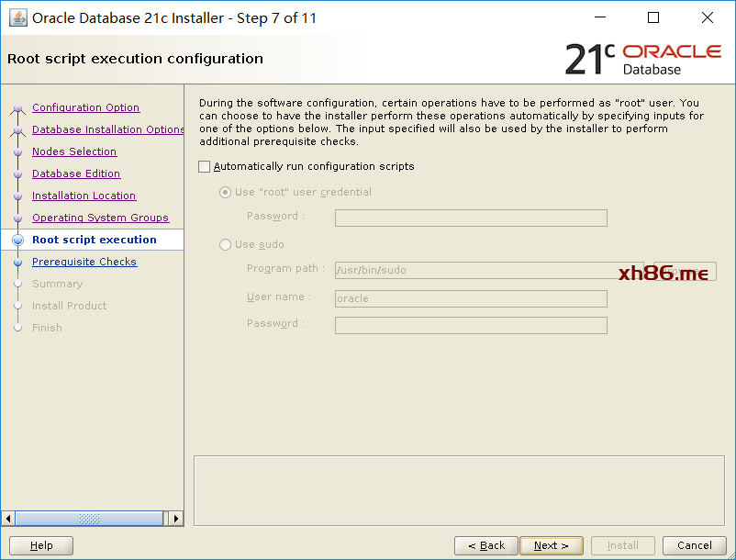Image resolution: width=736 pixels, height=560 pixels.
Task: Select the Use sudo radio button
Action: (226, 244)
